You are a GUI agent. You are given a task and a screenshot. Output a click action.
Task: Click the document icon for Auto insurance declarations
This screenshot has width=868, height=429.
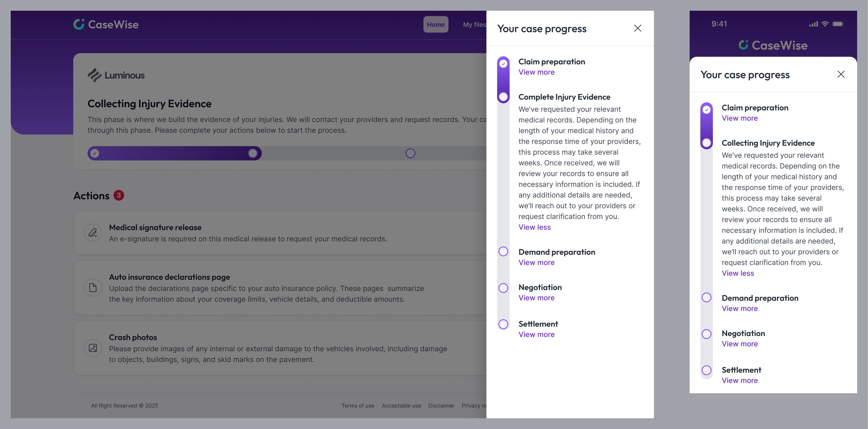pos(93,287)
